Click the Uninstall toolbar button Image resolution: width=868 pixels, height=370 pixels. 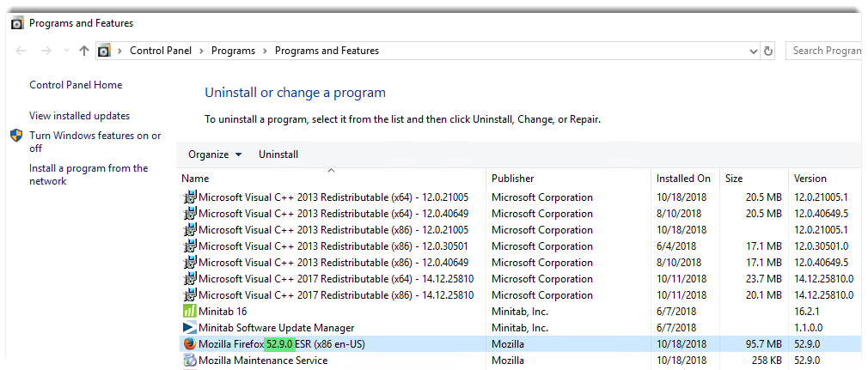tap(278, 155)
